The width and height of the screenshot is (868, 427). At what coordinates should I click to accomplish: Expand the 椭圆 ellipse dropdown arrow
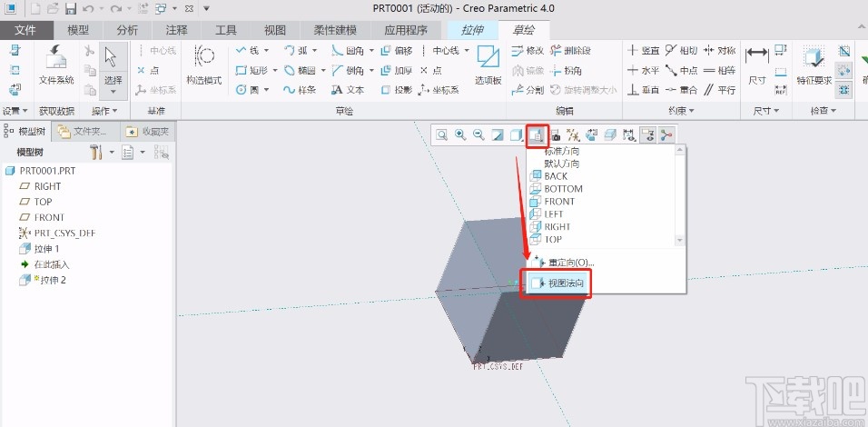click(322, 70)
